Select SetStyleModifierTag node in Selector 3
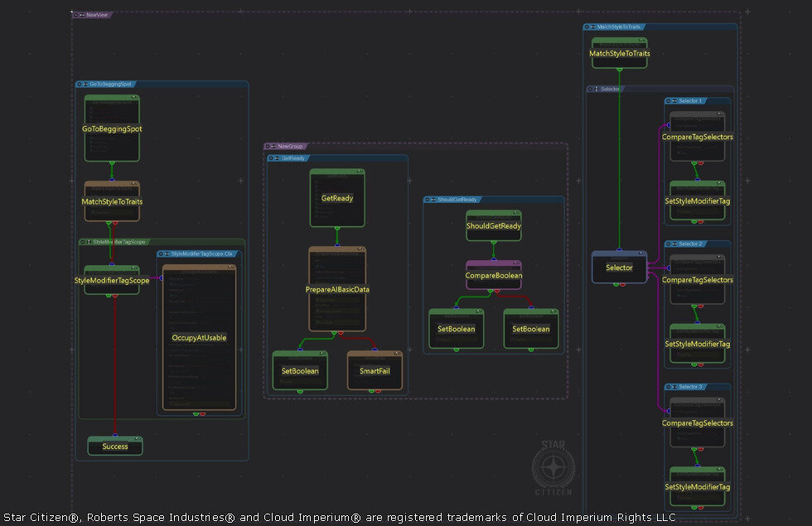 pos(697,487)
